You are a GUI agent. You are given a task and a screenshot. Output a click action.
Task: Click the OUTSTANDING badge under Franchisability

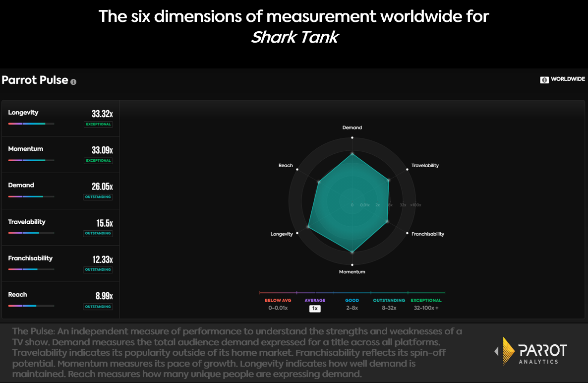[x=98, y=270]
